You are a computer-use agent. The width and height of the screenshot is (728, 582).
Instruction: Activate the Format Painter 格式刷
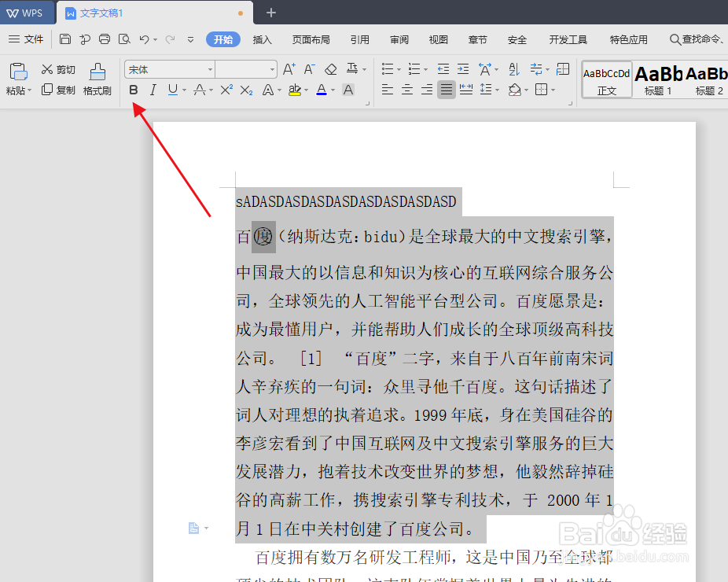tap(97, 79)
